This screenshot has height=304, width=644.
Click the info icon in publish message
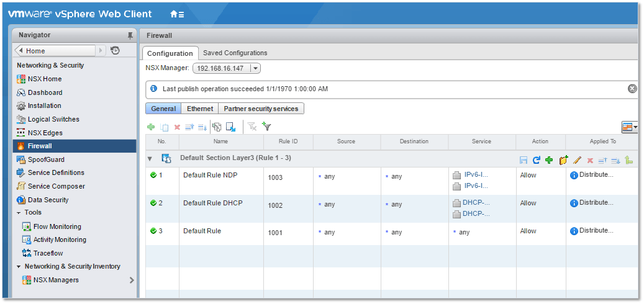[x=153, y=89]
